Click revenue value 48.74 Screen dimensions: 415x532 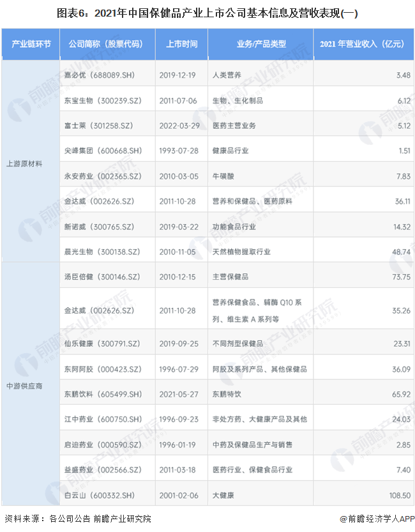point(402,252)
